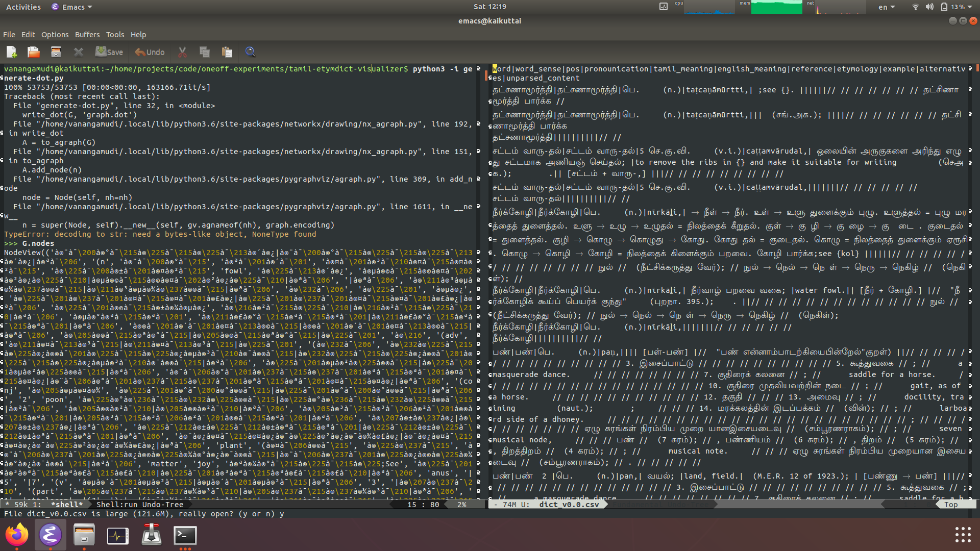
Task: Click the New File toolbar icon
Action: coord(11,52)
